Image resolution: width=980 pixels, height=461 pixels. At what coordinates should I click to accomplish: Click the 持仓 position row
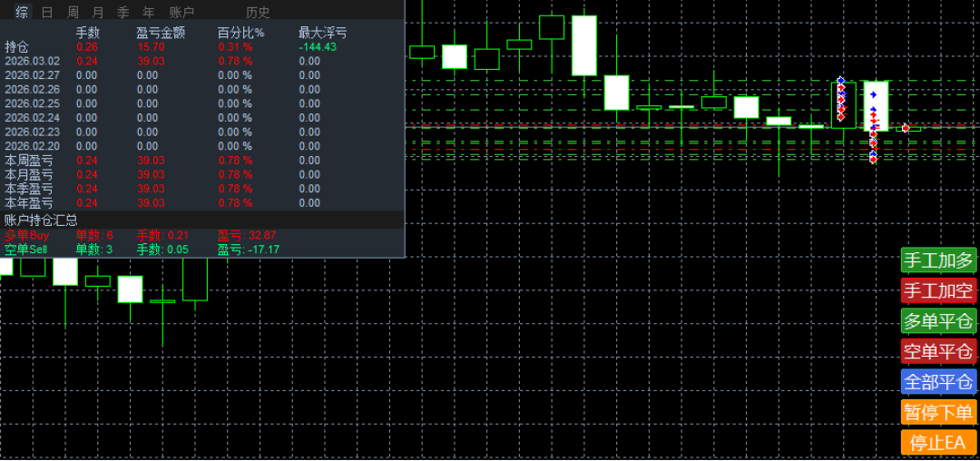pyautogui.click(x=17, y=47)
